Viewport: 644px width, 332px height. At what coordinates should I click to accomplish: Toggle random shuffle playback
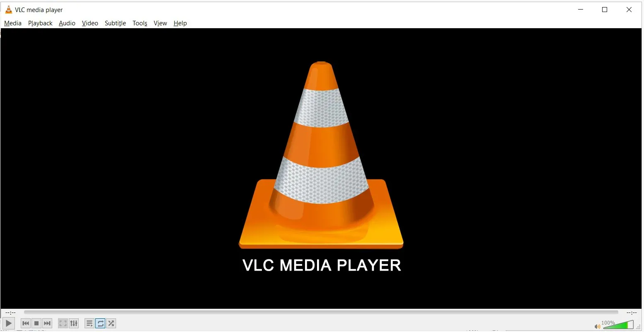click(111, 323)
